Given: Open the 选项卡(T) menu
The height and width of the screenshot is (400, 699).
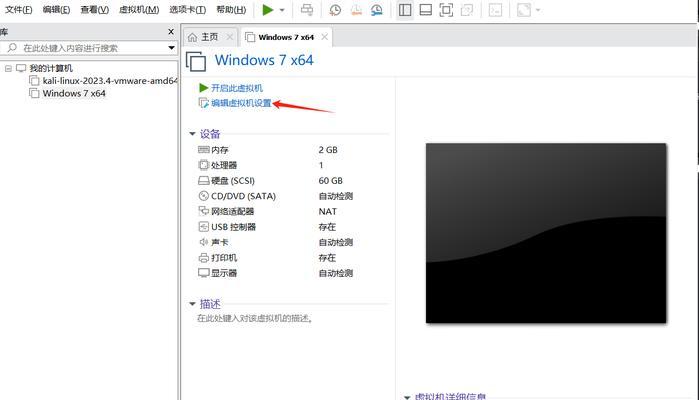Looking at the screenshot, I should click(188, 10).
